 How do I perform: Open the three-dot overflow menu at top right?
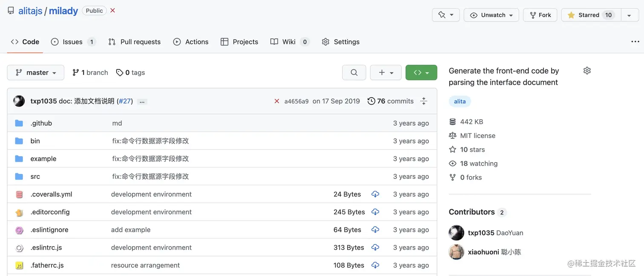pos(635,42)
